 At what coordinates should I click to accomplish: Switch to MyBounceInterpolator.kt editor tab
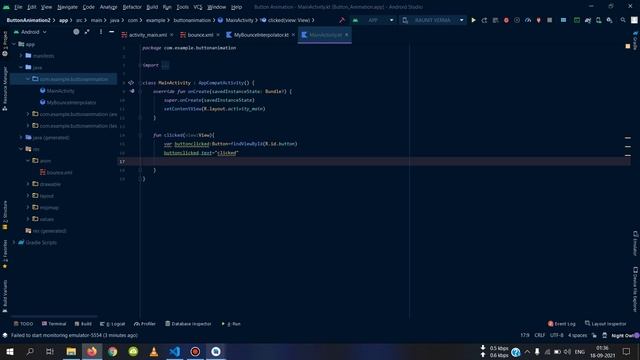click(260, 35)
